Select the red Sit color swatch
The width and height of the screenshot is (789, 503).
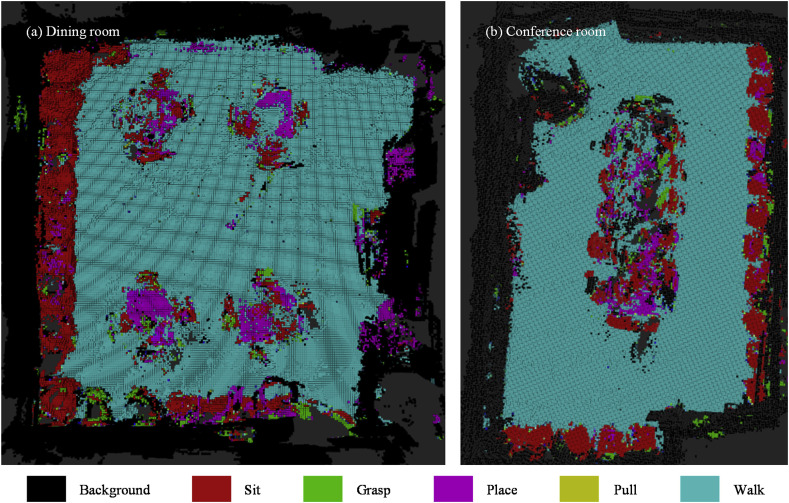207,489
